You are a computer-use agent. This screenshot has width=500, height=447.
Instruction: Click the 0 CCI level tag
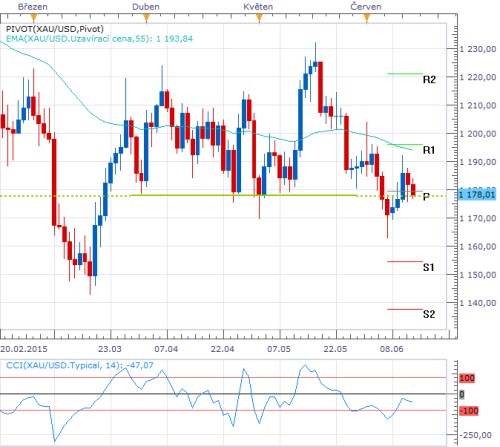click(462, 395)
